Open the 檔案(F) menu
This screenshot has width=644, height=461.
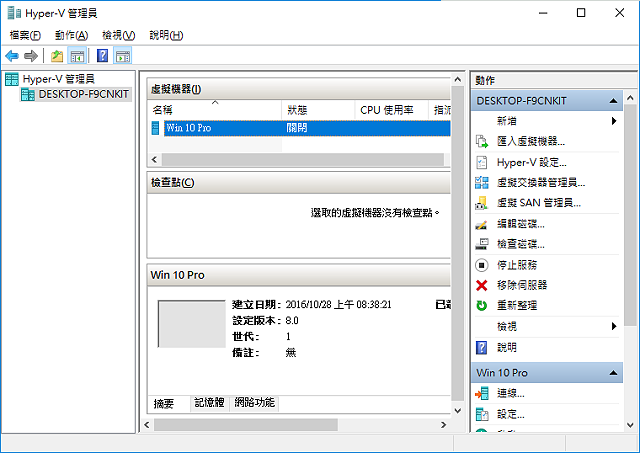(x=25, y=35)
